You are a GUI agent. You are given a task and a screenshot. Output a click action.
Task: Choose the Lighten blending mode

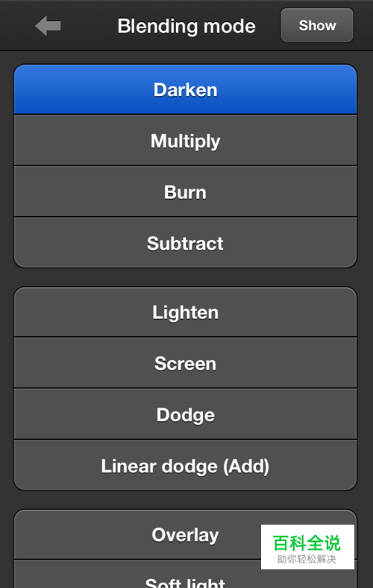tap(185, 312)
